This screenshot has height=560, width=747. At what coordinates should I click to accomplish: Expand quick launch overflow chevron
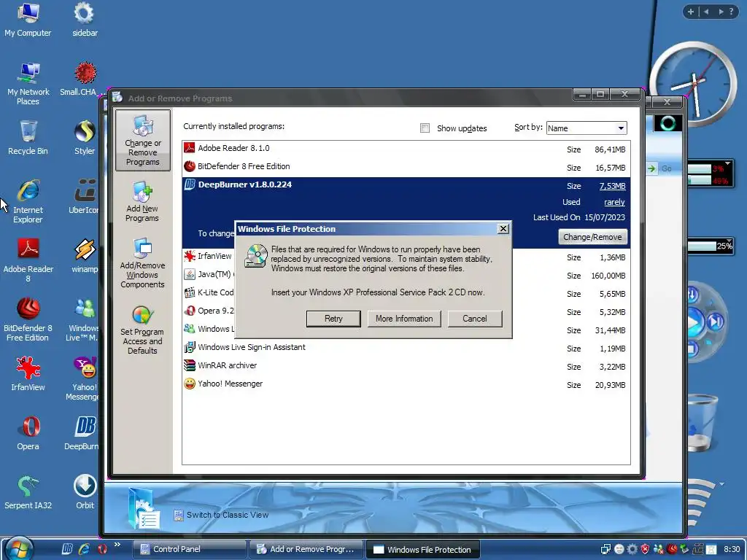pos(117,545)
